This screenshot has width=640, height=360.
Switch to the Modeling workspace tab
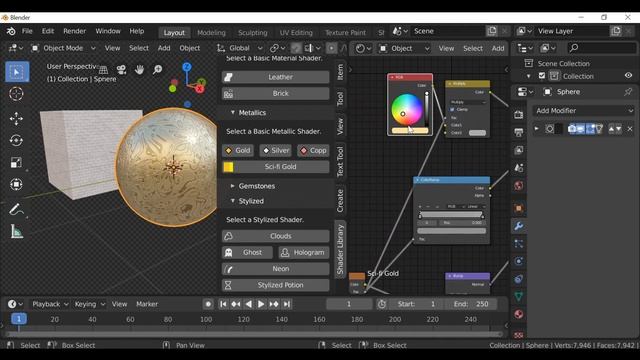[211, 33]
